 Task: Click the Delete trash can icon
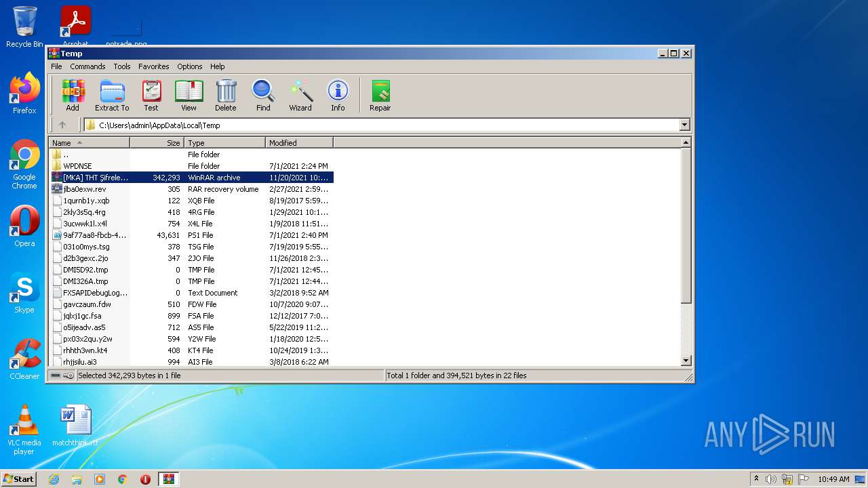(x=226, y=96)
